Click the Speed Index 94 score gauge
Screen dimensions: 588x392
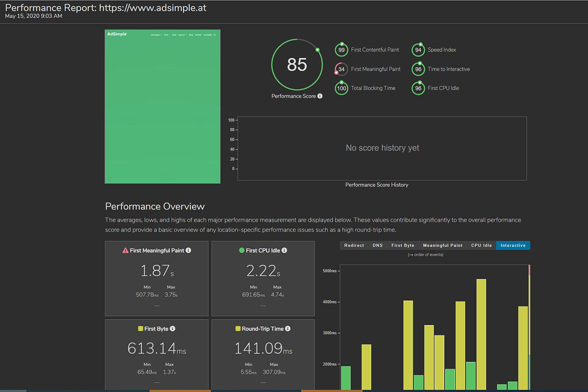418,50
